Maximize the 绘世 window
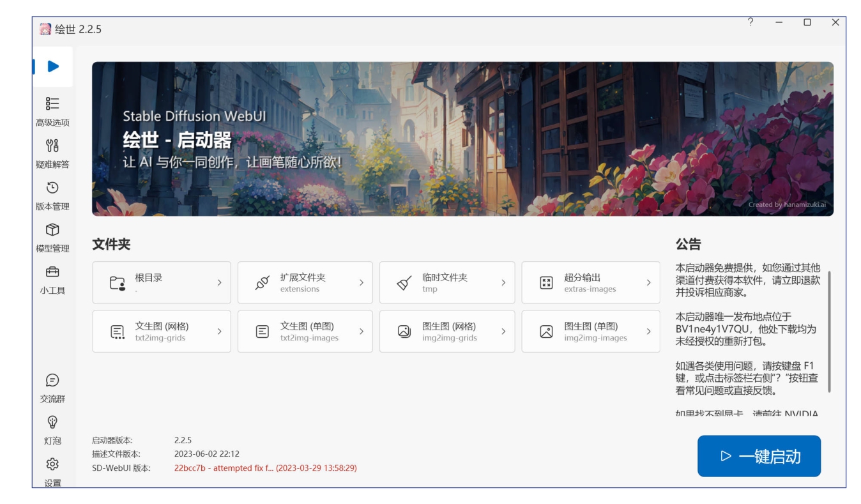Screen dimensions: 861x504 807,22
